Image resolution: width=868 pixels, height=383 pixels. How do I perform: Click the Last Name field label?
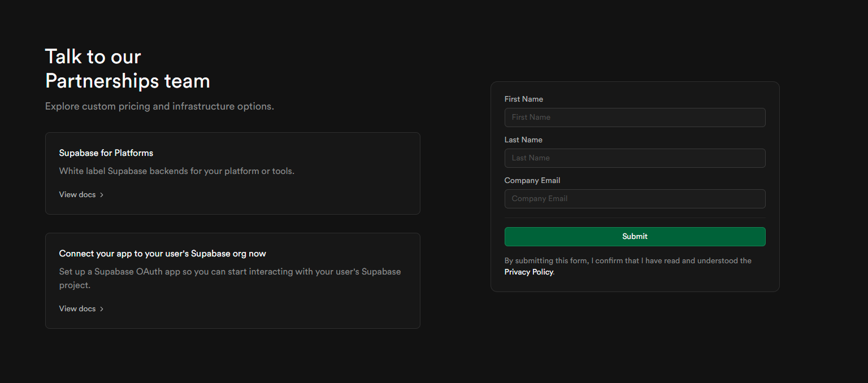pos(523,140)
